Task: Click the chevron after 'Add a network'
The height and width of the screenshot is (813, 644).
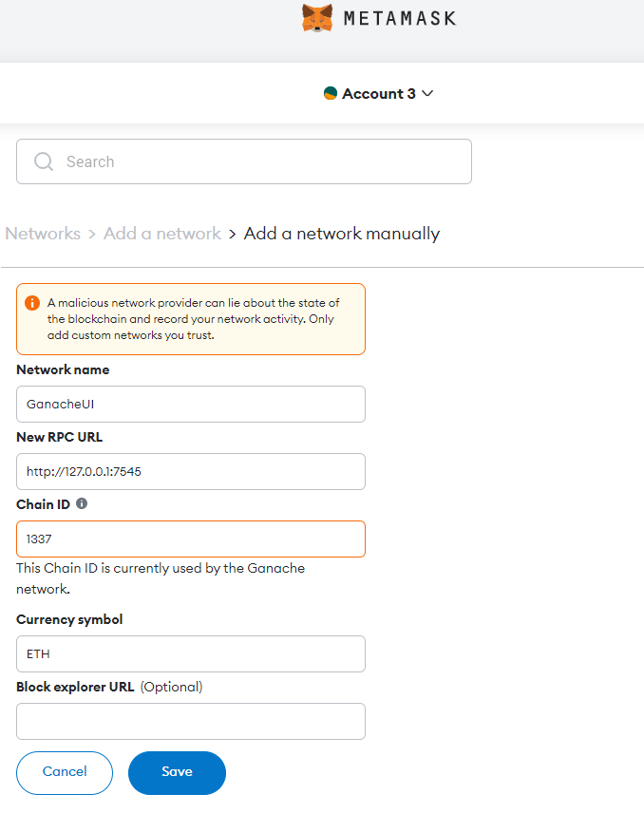Action: (233, 235)
